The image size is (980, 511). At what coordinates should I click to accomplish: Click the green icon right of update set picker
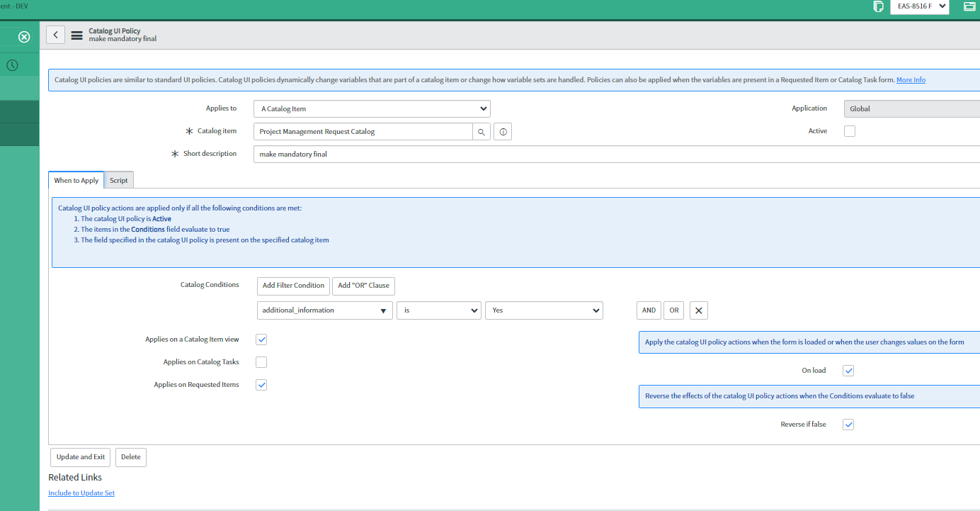coord(969,6)
